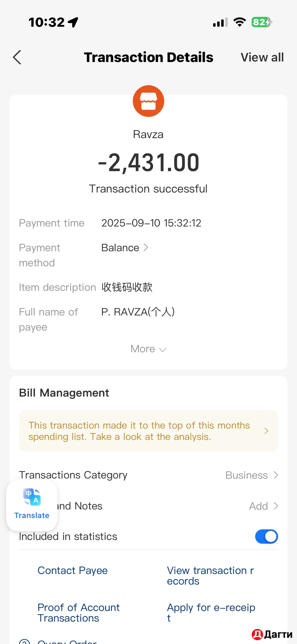
Task: Tap the cellular signal bars icon
Action: (220, 22)
